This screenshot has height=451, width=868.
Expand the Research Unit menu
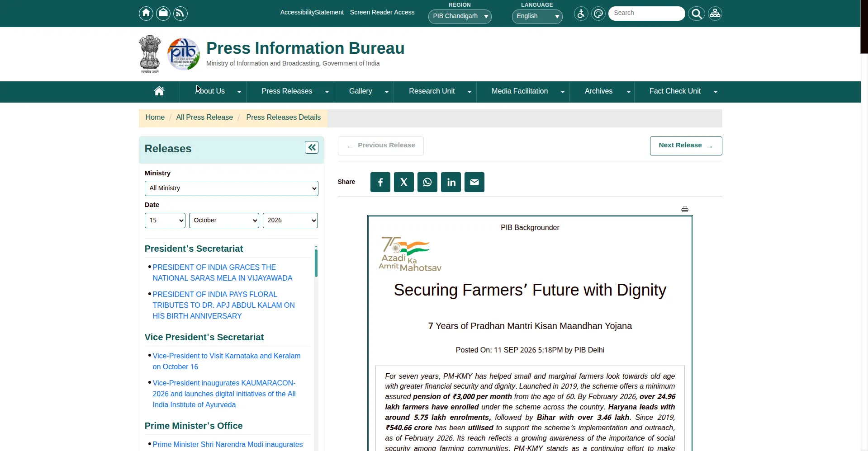(435, 92)
